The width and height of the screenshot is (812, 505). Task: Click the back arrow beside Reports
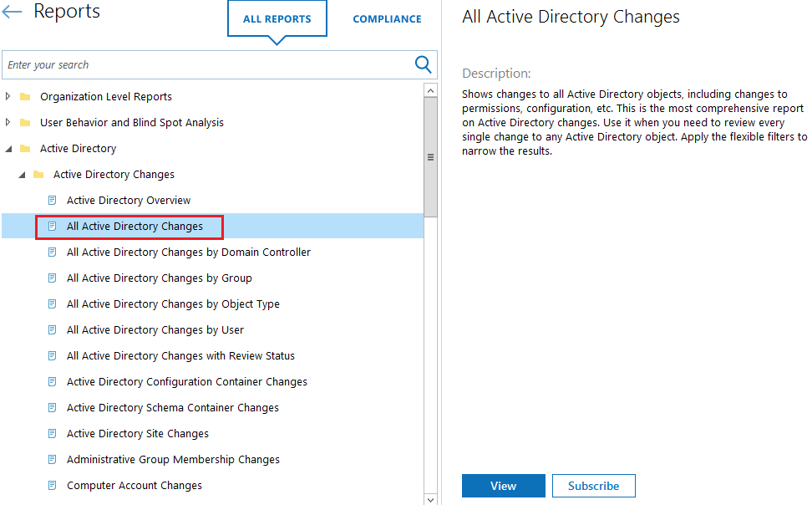pyautogui.click(x=12, y=13)
